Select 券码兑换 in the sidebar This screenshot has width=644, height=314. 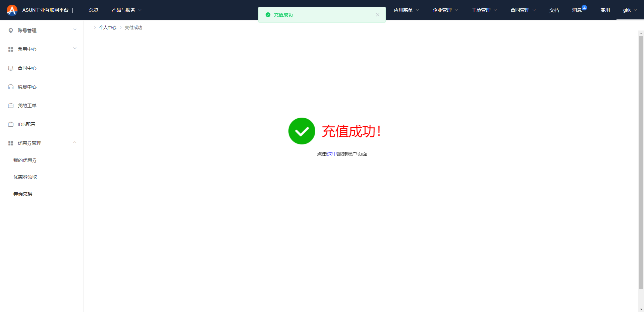pos(23,194)
